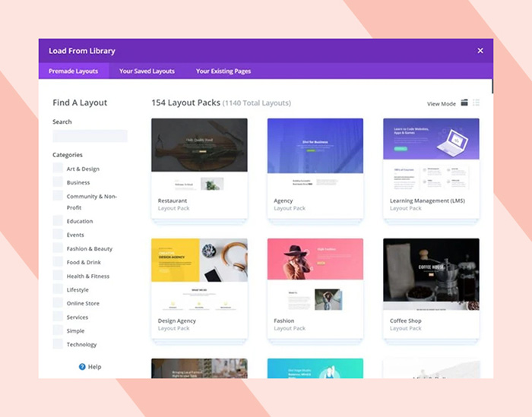Open the Coffee Shop pack thumbnail
This screenshot has height=417, width=532.
(x=431, y=274)
